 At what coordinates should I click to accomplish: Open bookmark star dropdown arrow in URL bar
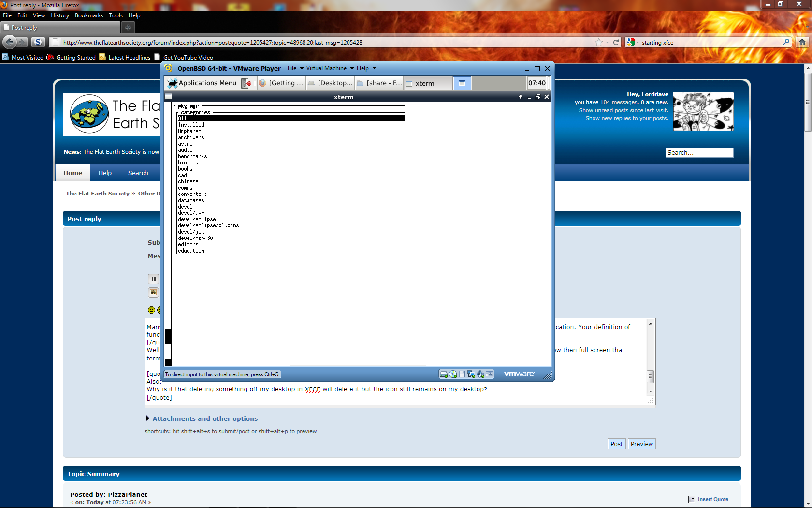(x=607, y=42)
